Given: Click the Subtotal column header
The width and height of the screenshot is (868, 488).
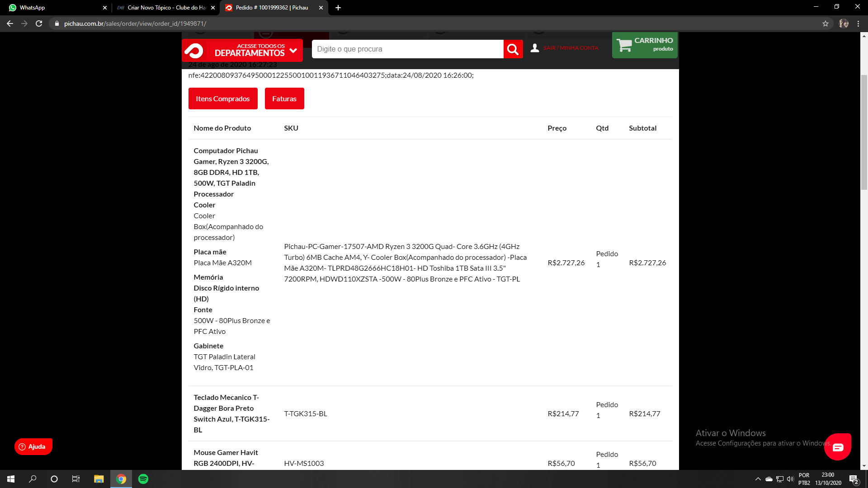Looking at the screenshot, I should pyautogui.click(x=643, y=128).
